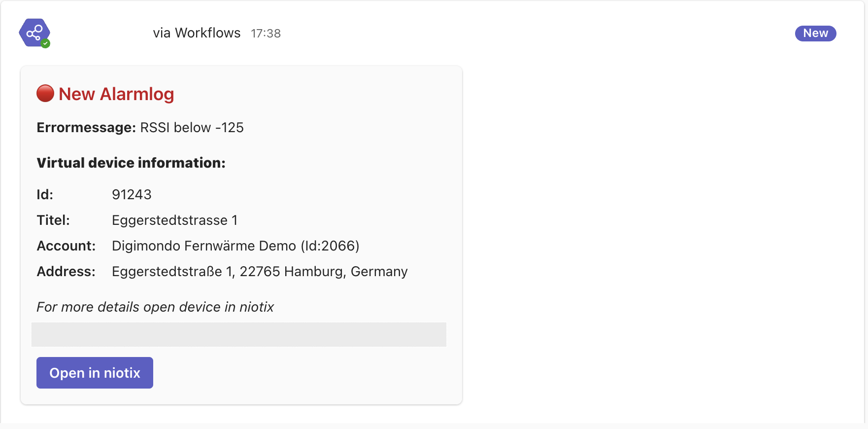Image resolution: width=868 pixels, height=429 pixels.
Task: Click the RSSI below -125 error text
Action: [192, 127]
